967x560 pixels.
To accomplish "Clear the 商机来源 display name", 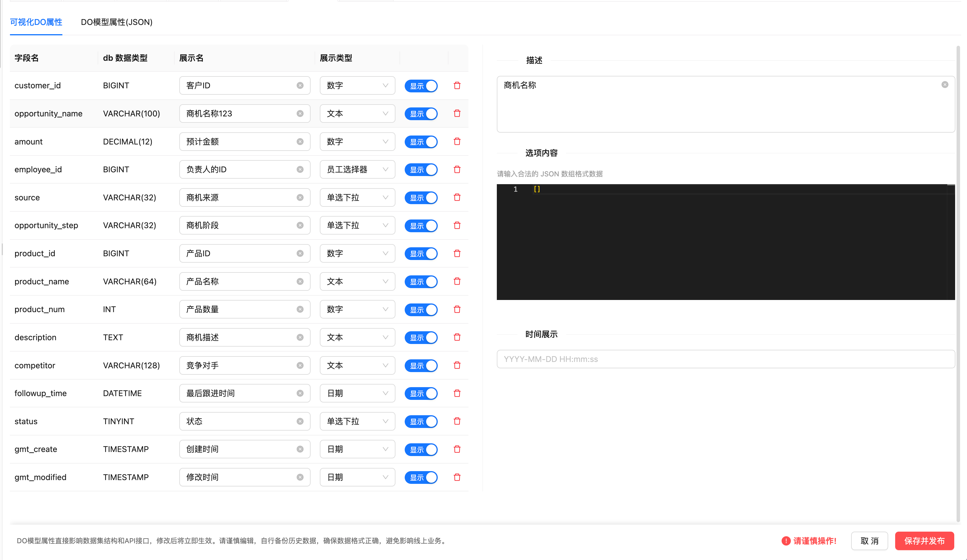I will [x=300, y=197].
